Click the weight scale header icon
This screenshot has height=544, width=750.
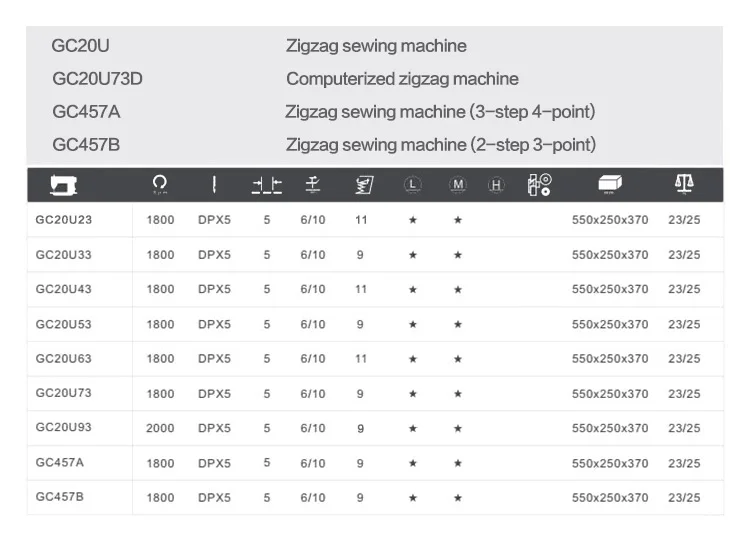point(684,184)
